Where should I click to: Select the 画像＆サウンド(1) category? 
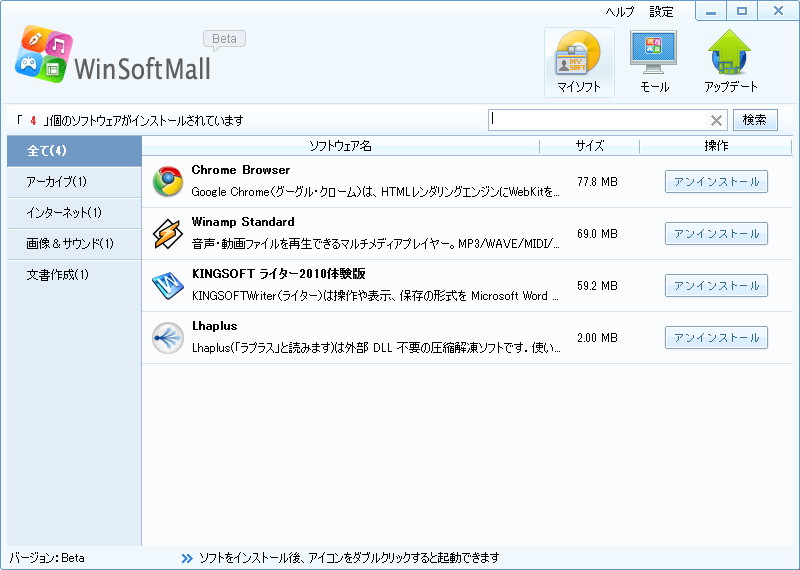tap(74, 244)
